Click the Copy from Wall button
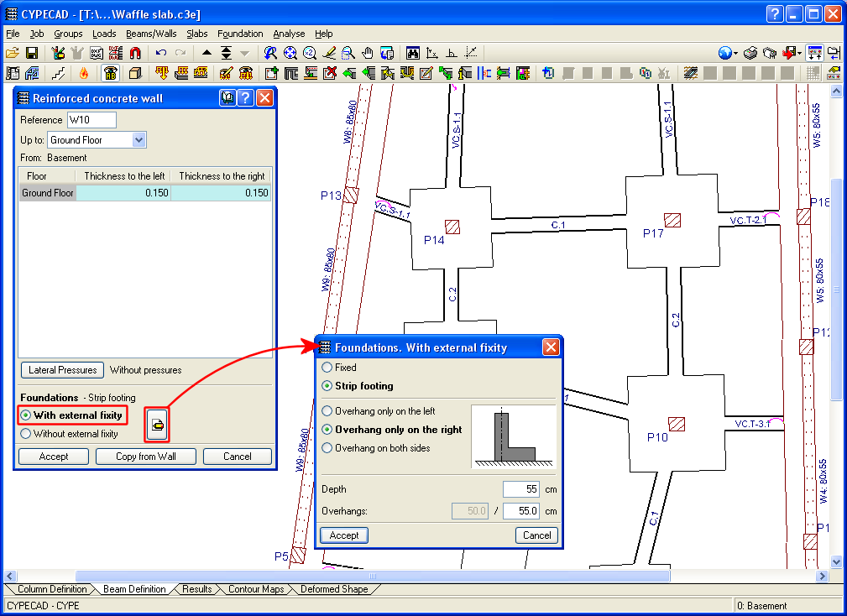The image size is (847, 616). click(146, 457)
